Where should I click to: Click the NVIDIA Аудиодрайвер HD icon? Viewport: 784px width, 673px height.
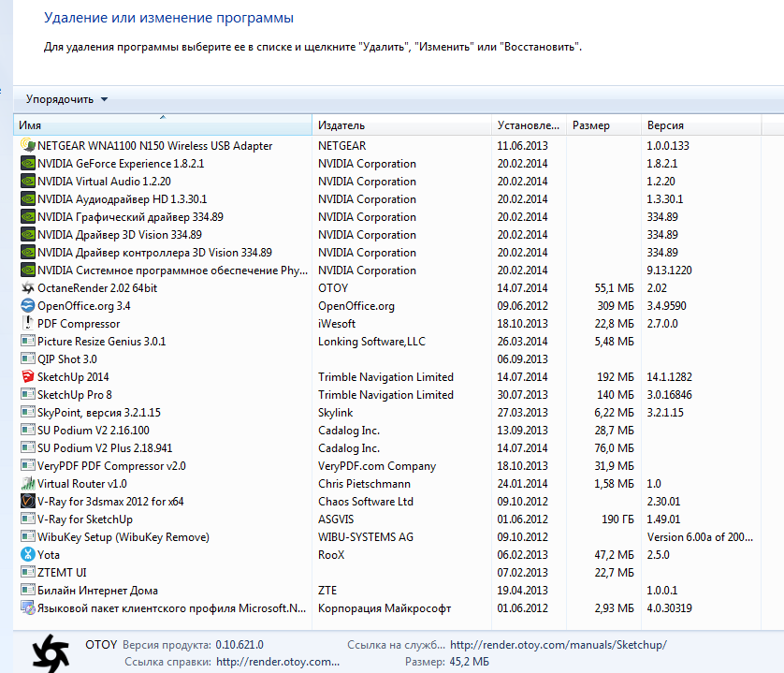pyautogui.click(x=28, y=199)
